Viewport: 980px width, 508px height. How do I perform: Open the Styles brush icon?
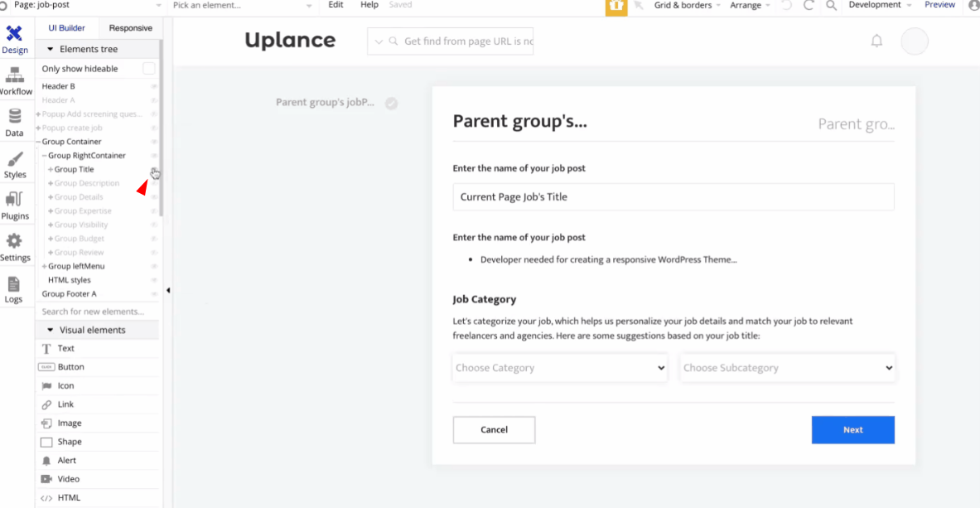tap(14, 164)
